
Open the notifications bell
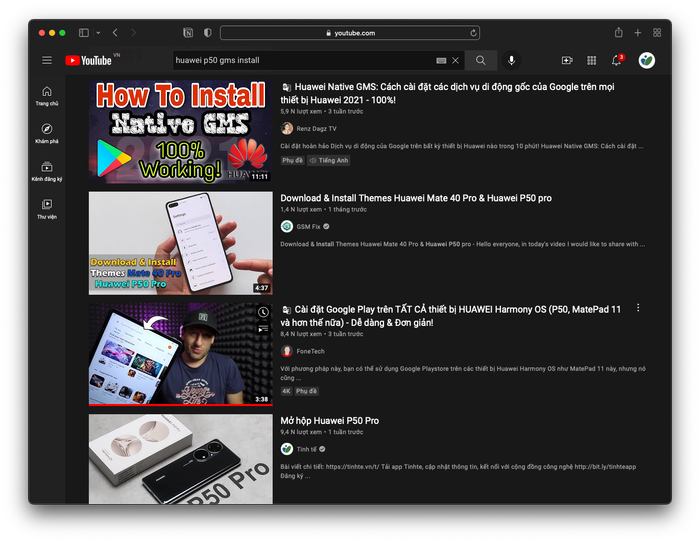tap(617, 60)
